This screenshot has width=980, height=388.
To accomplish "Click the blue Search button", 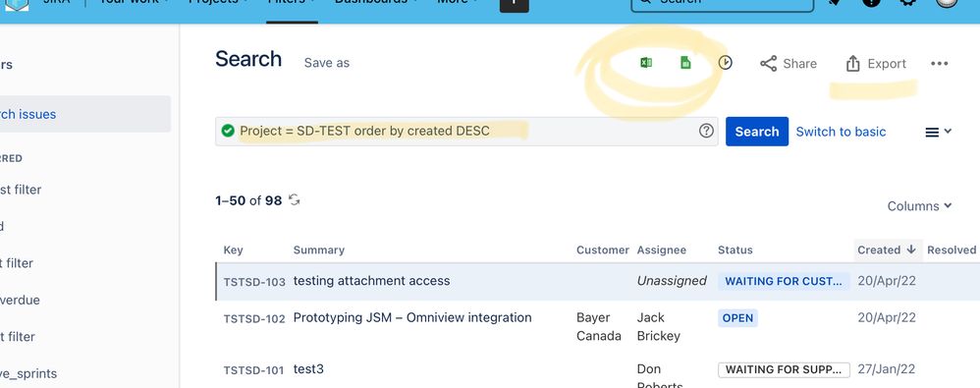I will (757, 132).
